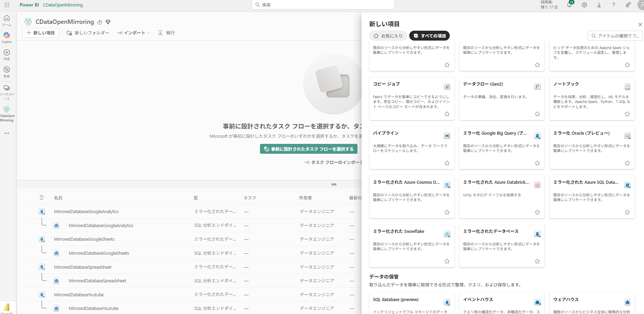The width and height of the screenshot is (644, 314).
Task: Select the ウェアハウス card
Action: (x=592, y=303)
